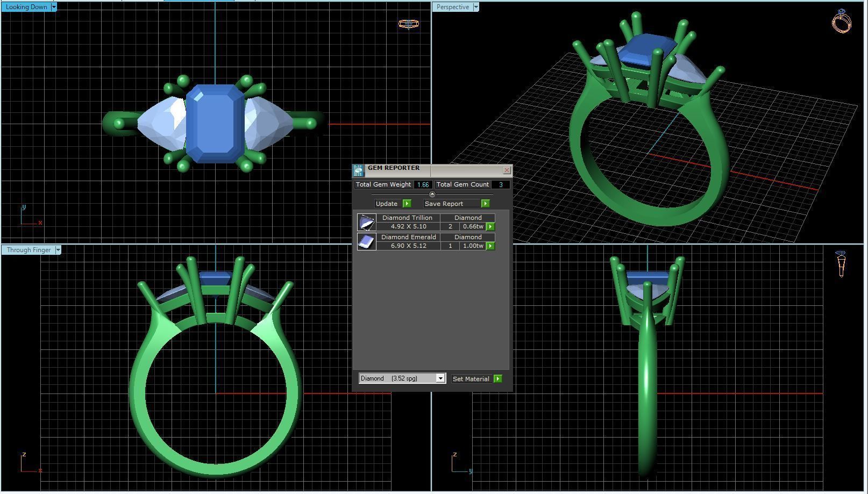The image size is (868, 494).
Task: Click the Update label in Gem Reporter
Action: [x=387, y=204]
